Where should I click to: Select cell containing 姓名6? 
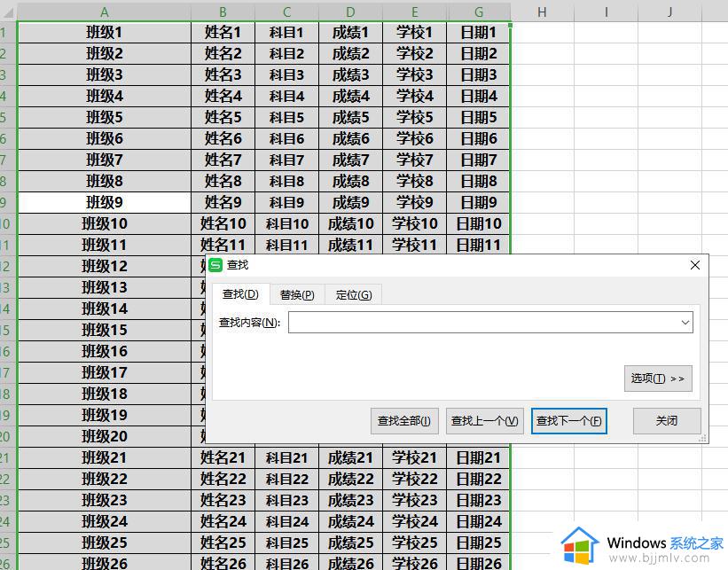pos(223,139)
